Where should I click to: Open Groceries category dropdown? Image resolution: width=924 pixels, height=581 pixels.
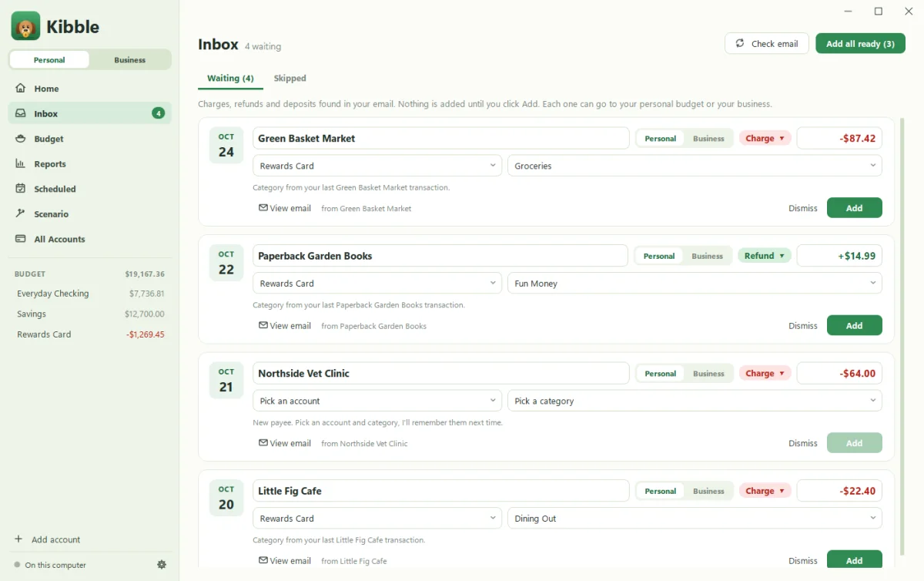click(x=695, y=166)
